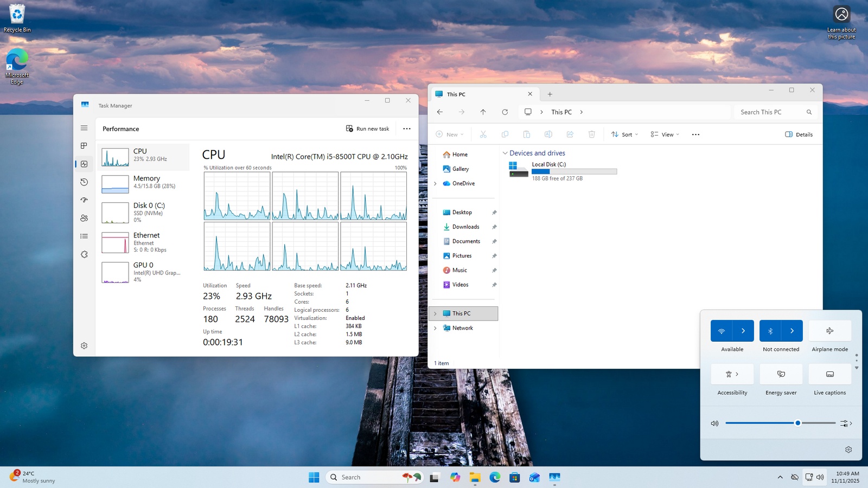Click the Up arrow in File Explorer
Image resolution: width=868 pixels, height=488 pixels.
click(483, 112)
